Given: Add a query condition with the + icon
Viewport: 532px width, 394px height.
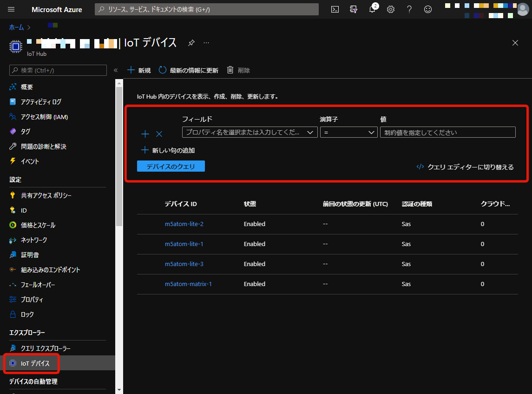Looking at the screenshot, I should 145,134.
